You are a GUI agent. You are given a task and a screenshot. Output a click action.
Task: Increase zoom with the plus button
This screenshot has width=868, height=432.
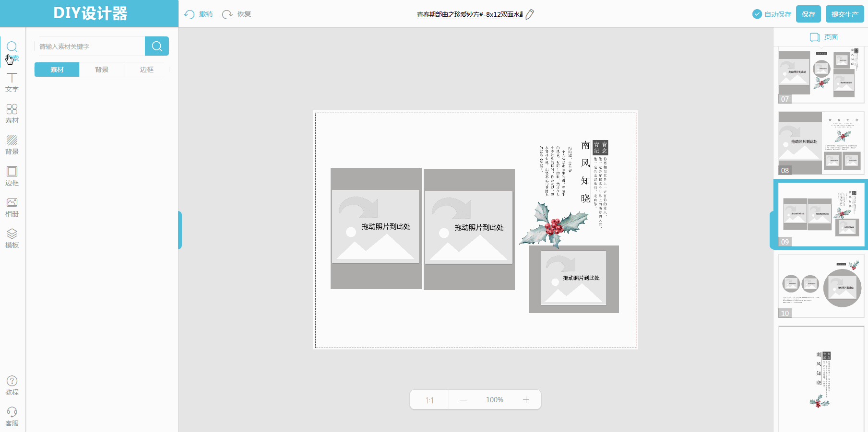pos(526,400)
